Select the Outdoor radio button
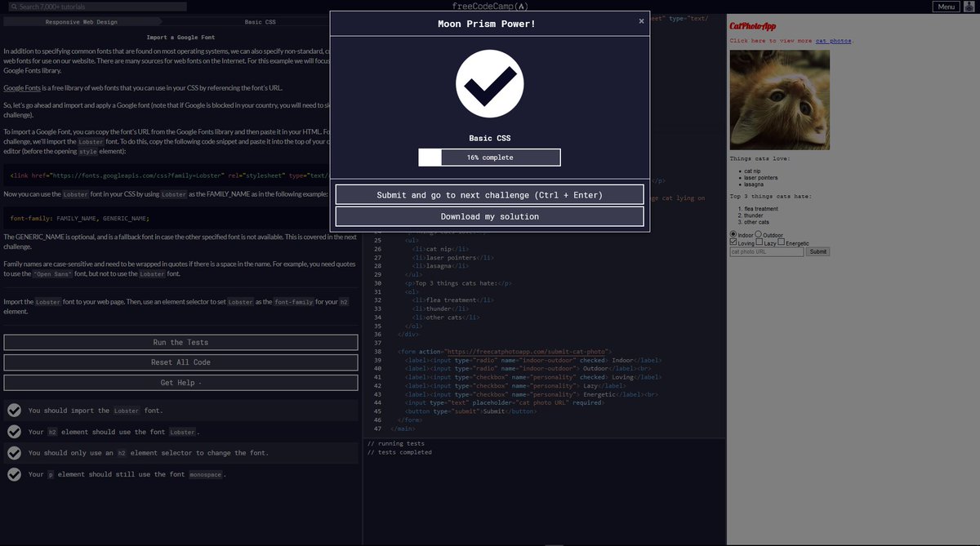Viewport: 980px width, 546px height. [758, 235]
